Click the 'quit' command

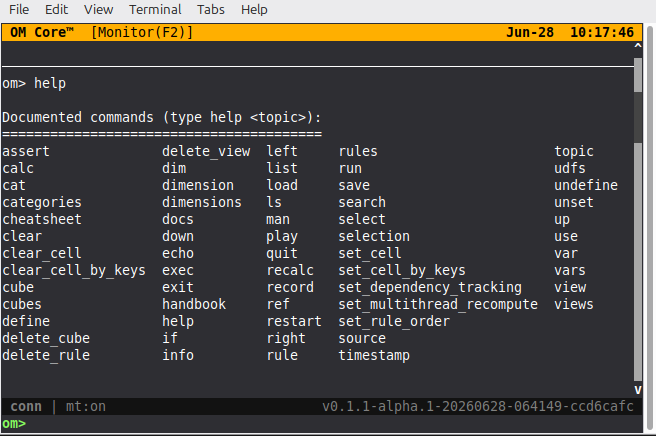(282, 254)
